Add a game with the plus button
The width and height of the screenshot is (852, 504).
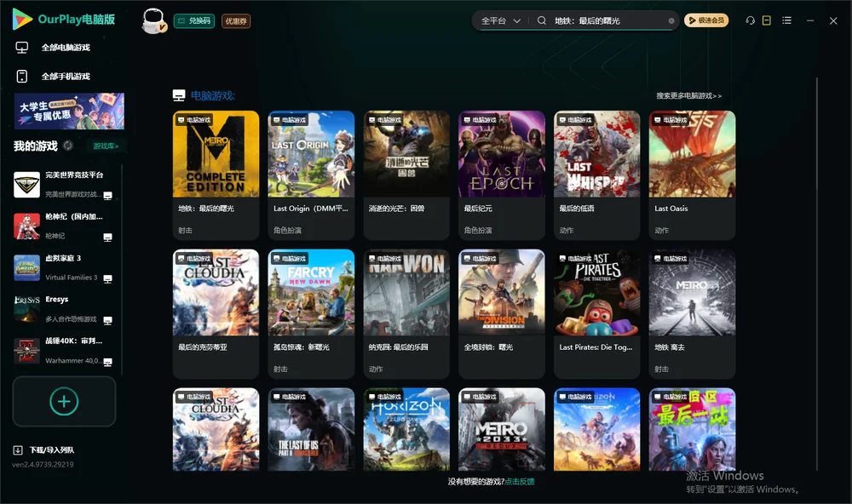pos(64,401)
